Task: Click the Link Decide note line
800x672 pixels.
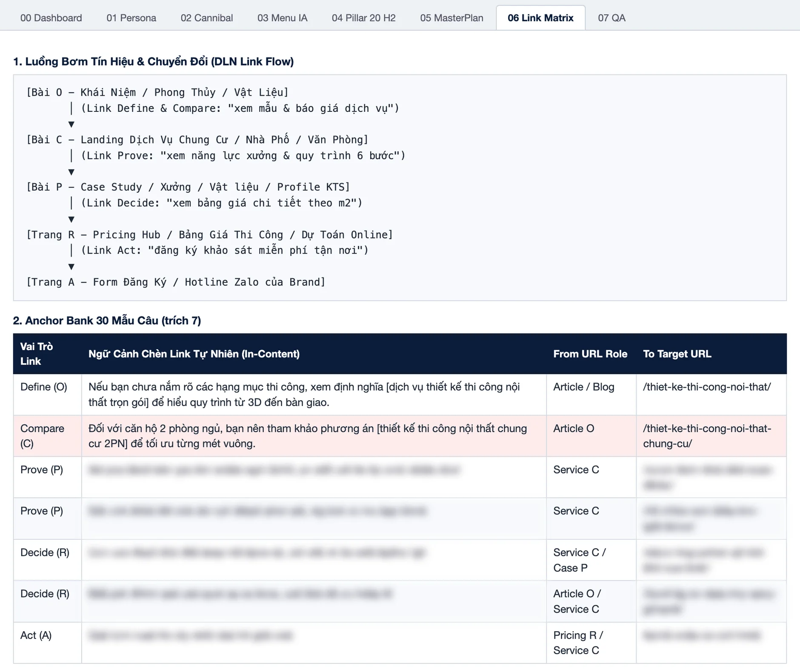Action: (222, 203)
